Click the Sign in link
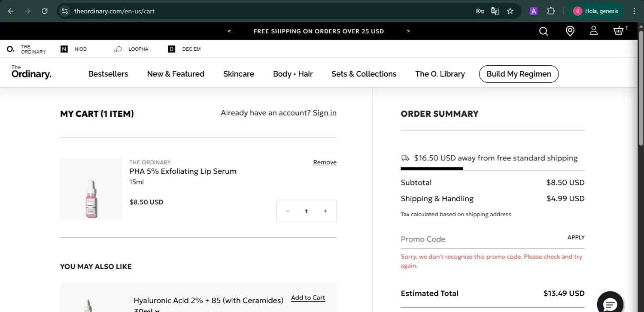Screen dimensions: 644x312 325,113
